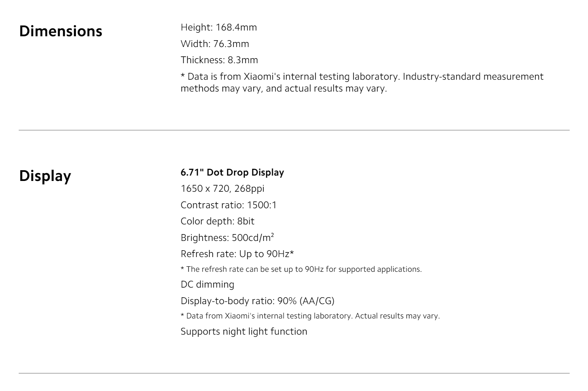588x391 pixels.
Task: Click the Thickness: 8.3mm line
Action: (219, 60)
